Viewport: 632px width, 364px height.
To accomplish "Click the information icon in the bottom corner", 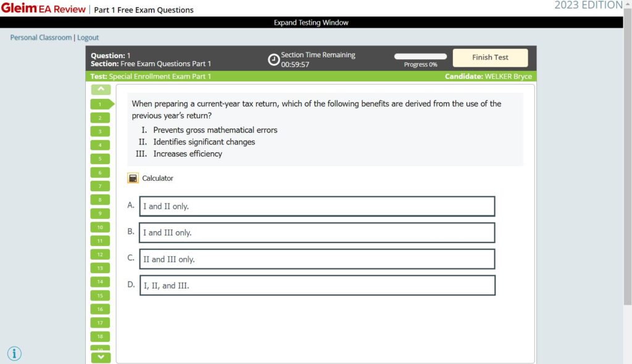I will pos(14,353).
